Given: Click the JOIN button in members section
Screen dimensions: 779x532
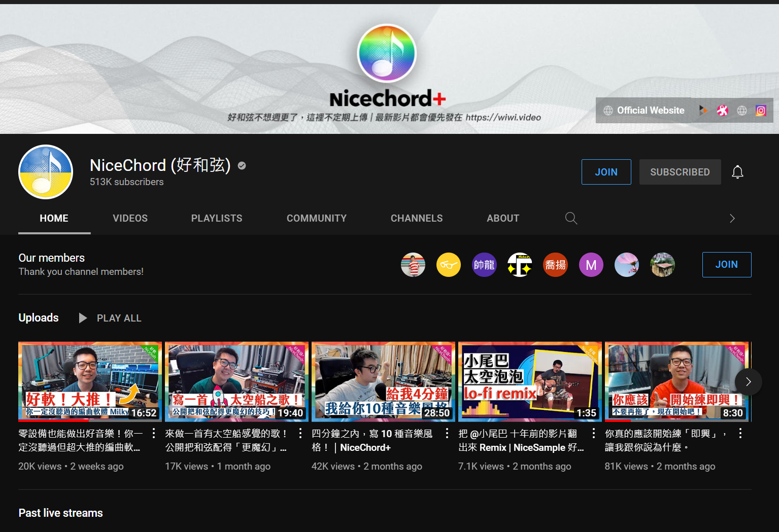Looking at the screenshot, I should click(726, 265).
